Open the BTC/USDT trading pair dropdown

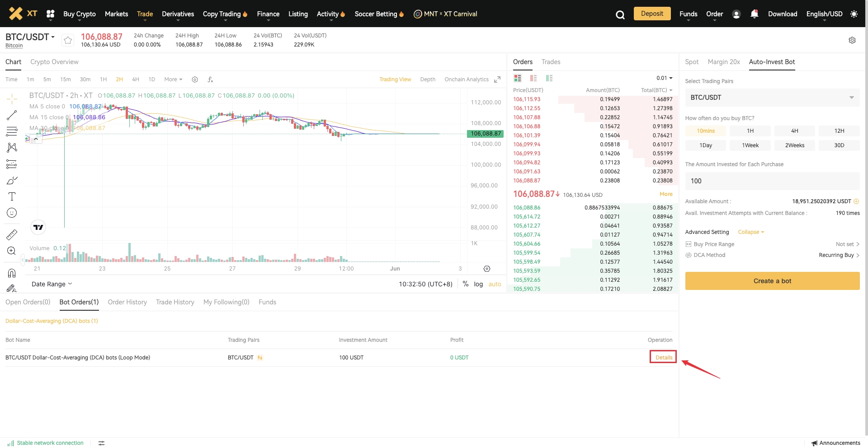[772, 98]
